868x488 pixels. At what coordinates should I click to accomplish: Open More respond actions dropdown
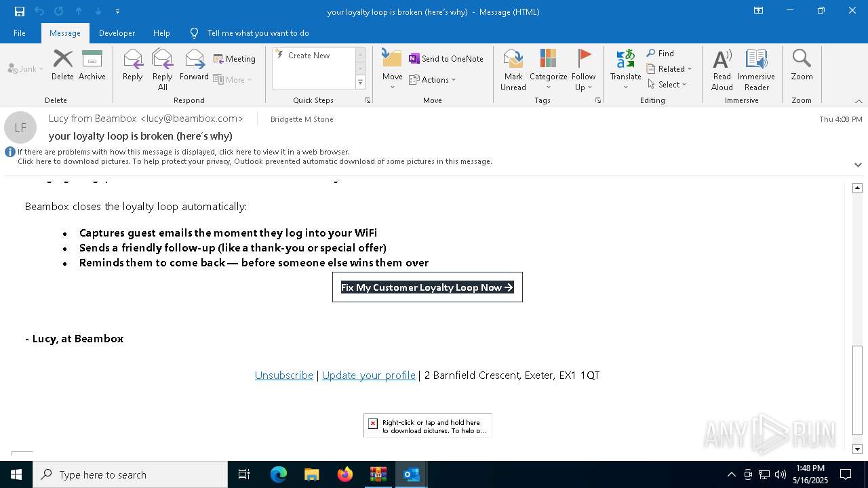click(x=233, y=79)
